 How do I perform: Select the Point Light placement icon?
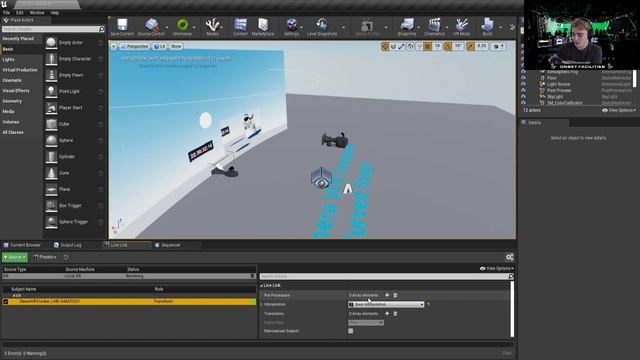click(x=51, y=91)
